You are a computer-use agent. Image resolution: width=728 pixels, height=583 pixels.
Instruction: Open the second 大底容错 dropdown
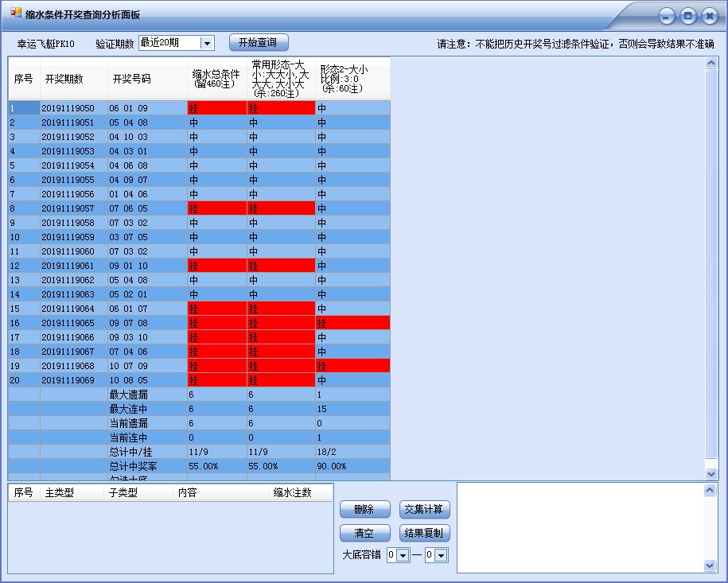click(x=439, y=555)
